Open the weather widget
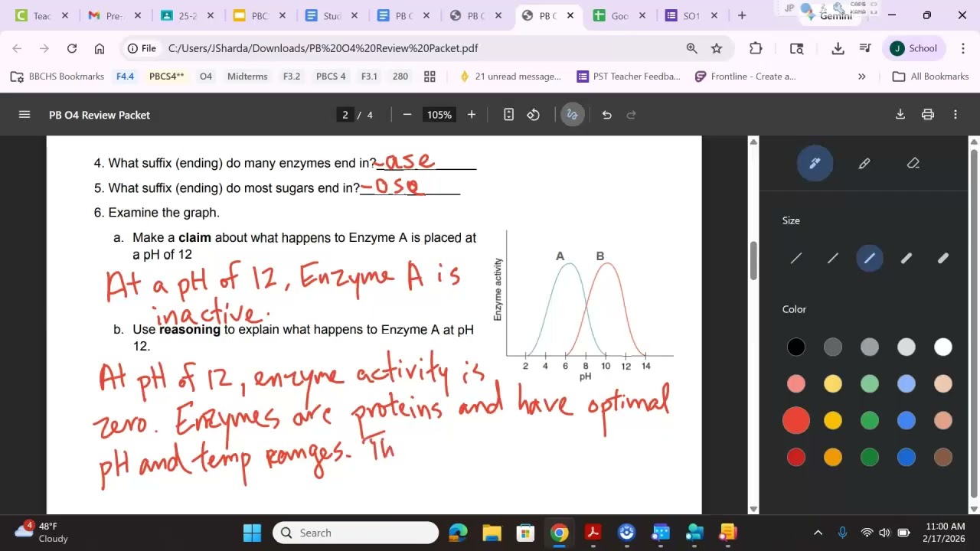Image resolution: width=980 pixels, height=551 pixels. click(42, 533)
